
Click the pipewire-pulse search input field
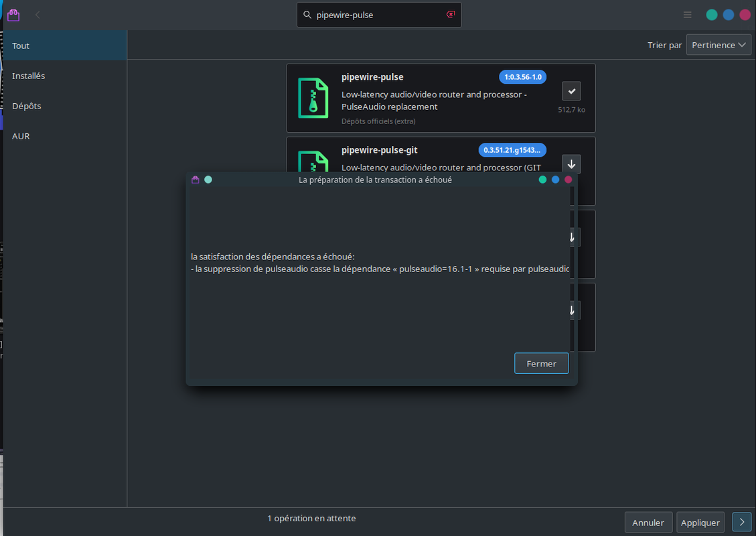point(379,15)
